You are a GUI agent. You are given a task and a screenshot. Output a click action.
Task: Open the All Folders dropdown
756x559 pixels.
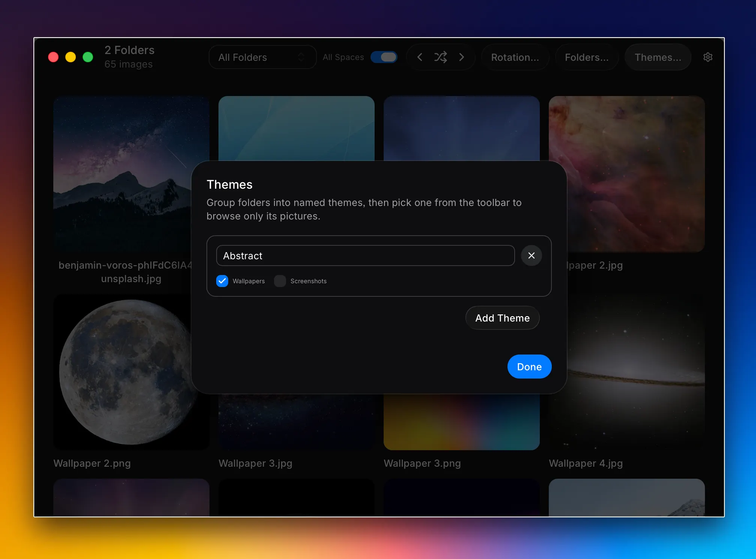pos(262,57)
